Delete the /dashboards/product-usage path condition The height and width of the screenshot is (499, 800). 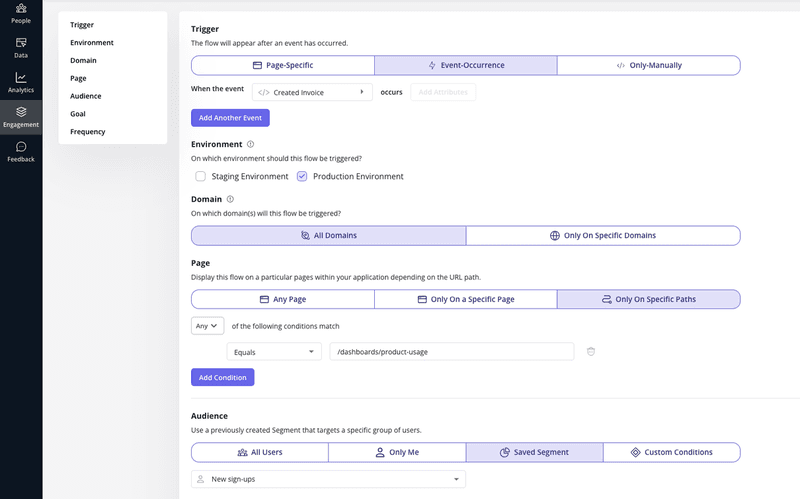tap(591, 352)
